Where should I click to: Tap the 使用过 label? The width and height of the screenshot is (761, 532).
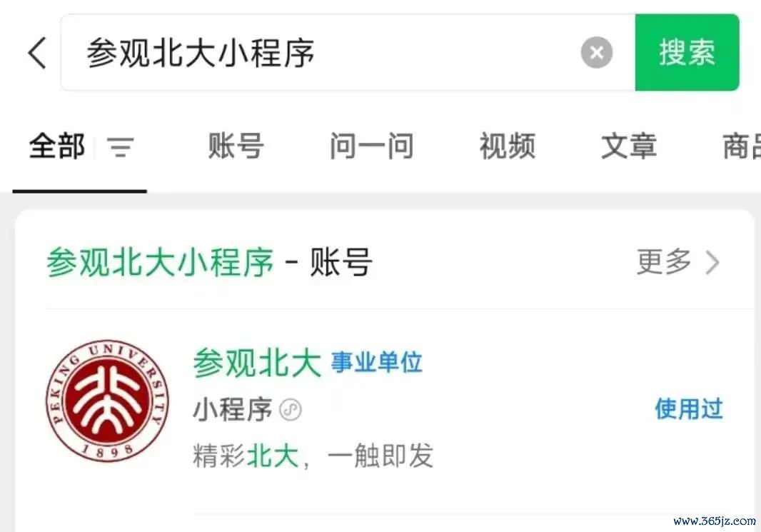pos(689,408)
